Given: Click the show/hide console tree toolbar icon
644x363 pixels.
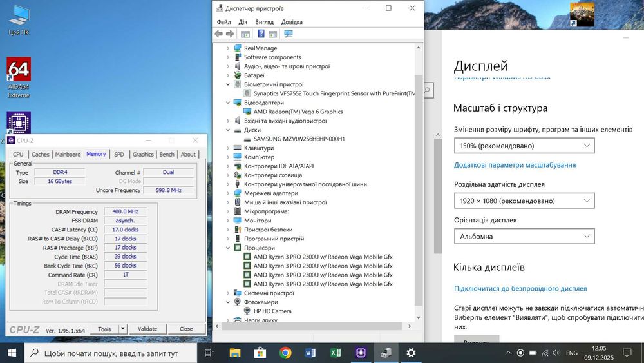Looking at the screenshot, I should (245, 34).
